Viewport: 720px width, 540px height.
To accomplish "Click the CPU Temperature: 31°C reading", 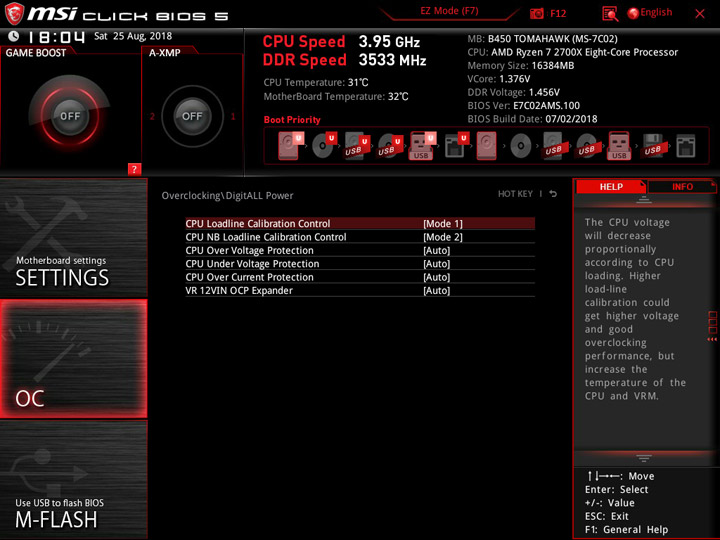I will pos(316,83).
